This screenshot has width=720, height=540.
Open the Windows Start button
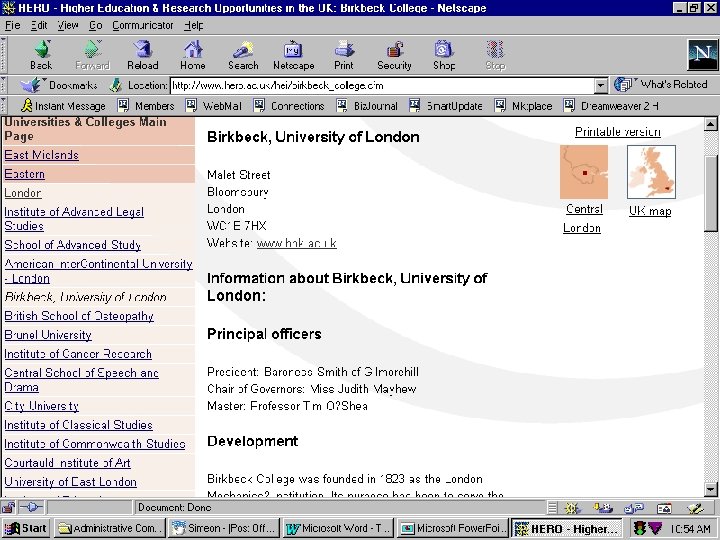[x=26, y=529]
